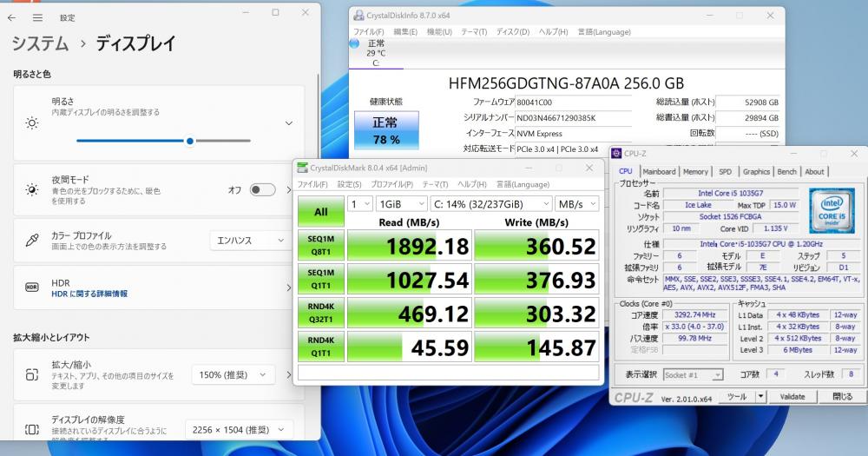
Task: Switch to CPU-Z Graphics tab
Action: coord(756,172)
